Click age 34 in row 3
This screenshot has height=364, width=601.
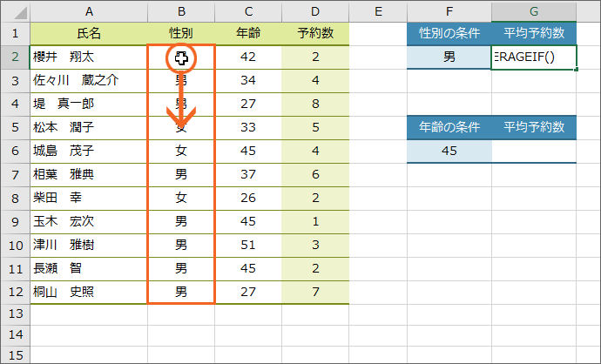pyautogui.click(x=248, y=81)
